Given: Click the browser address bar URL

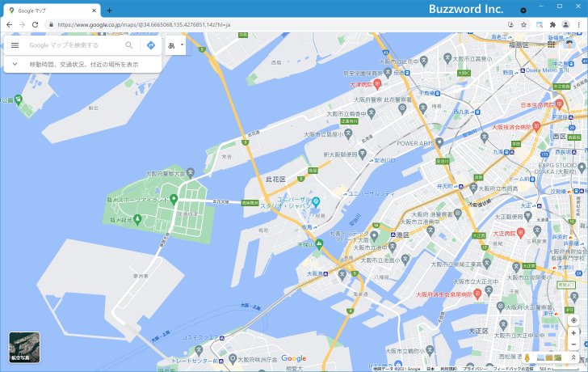Looking at the screenshot, I should (144, 25).
